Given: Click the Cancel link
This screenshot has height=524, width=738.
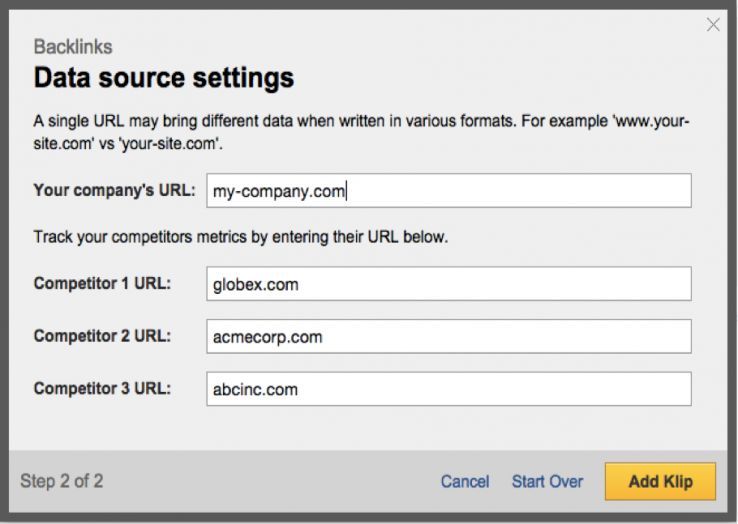Looking at the screenshot, I should point(465,482).
